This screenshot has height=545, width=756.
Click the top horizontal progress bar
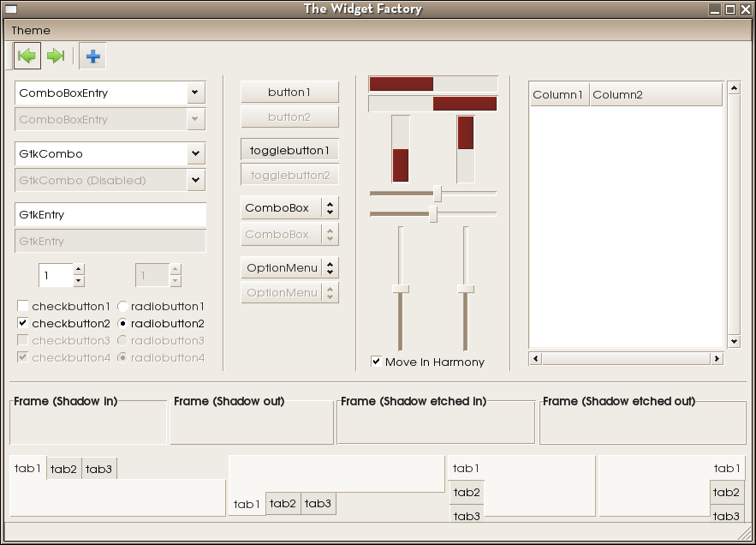pos(433,84)
